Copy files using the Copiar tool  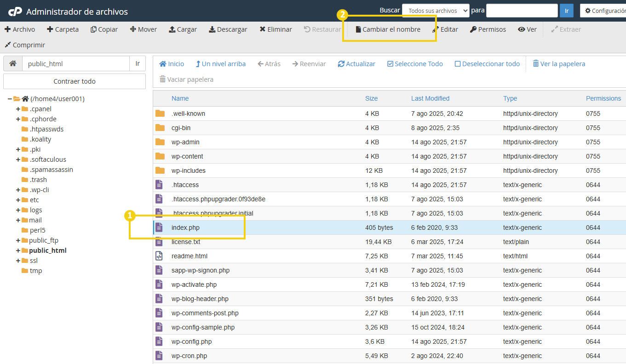(x=104, y=29)
